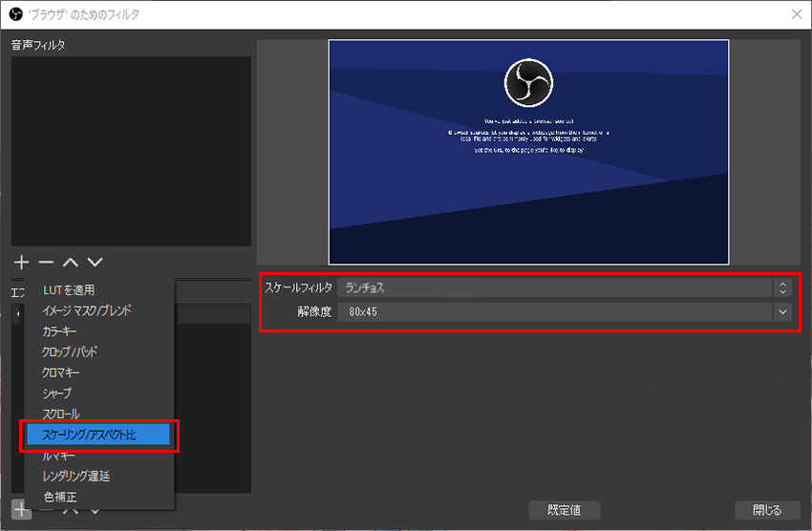Close the filter window with the X

point(796,13)
